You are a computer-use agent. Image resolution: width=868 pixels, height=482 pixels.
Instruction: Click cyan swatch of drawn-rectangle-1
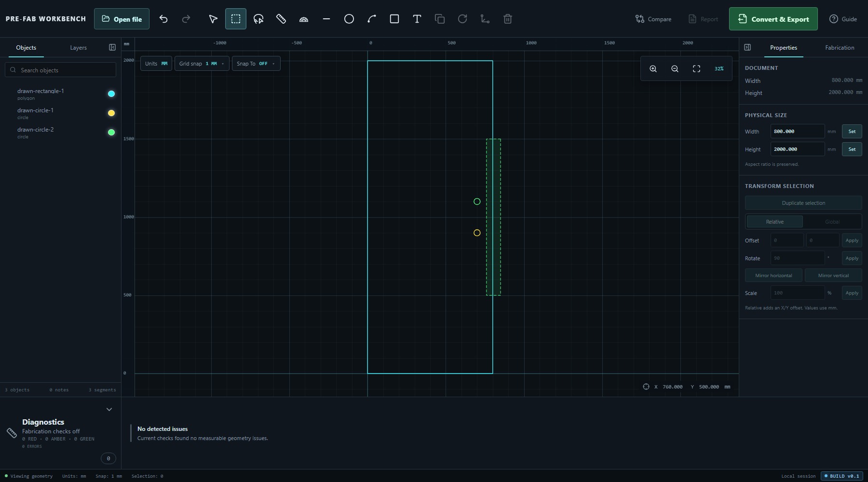111,94
